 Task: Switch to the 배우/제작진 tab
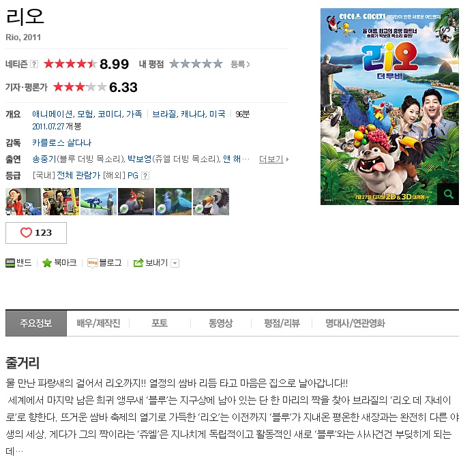coord(98,324)
